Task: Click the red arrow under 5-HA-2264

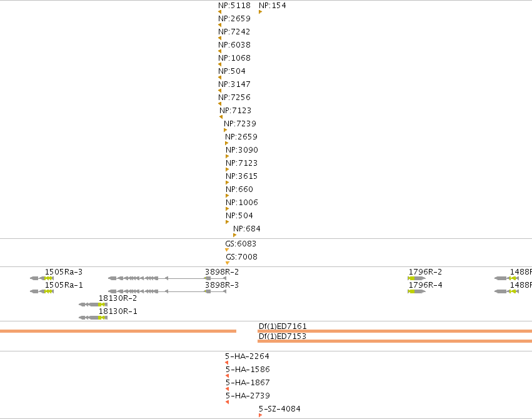Action: [x=227, y=363]
